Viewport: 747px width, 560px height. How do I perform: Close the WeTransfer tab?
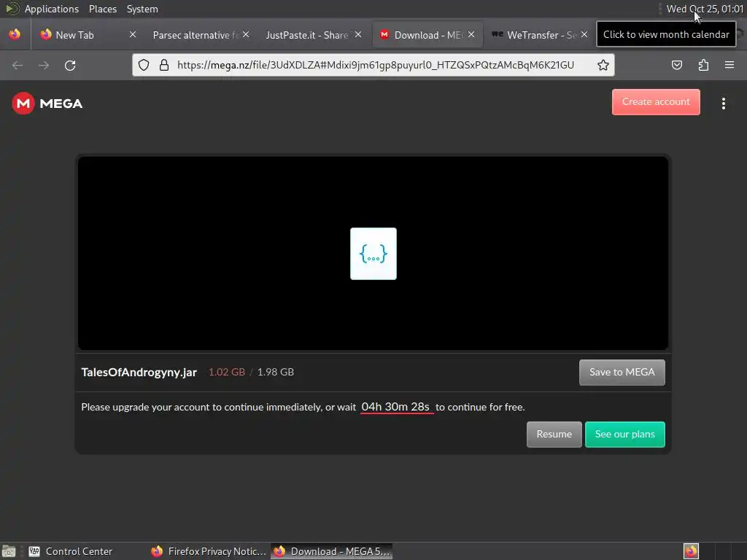click(x=584, y=34)
